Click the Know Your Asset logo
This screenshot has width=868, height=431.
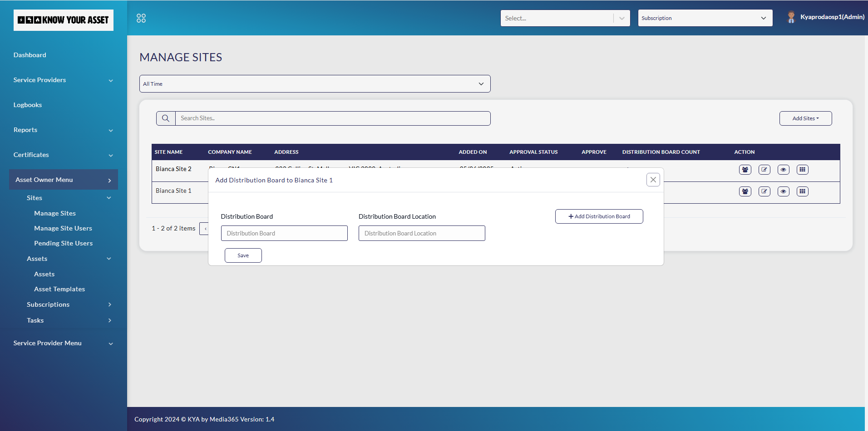pos(64,20)
